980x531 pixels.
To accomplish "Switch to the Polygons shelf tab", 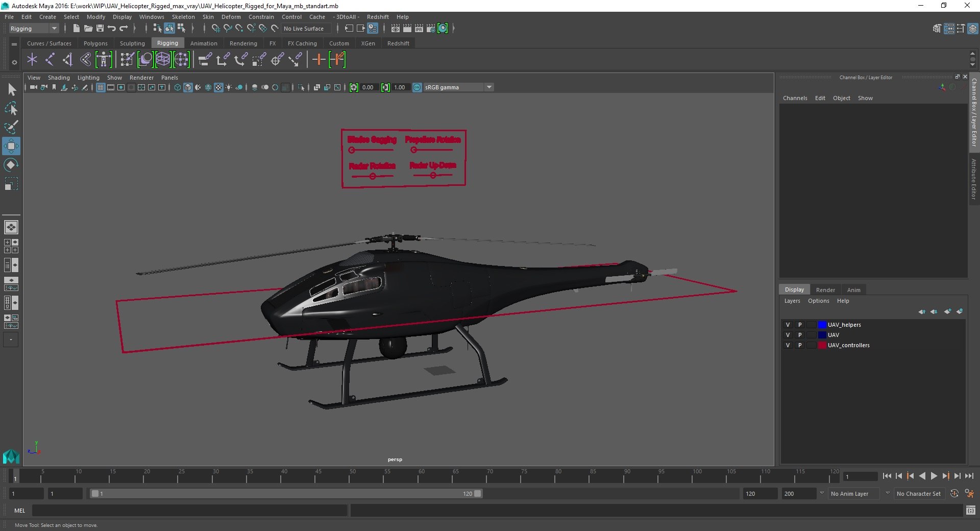I will coord(95,43).
